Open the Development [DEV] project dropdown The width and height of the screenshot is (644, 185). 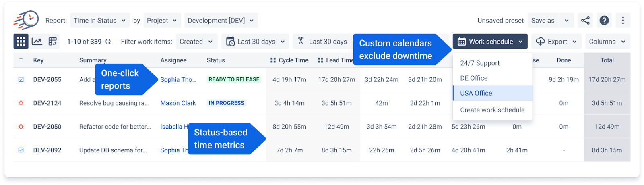[221, 20]
